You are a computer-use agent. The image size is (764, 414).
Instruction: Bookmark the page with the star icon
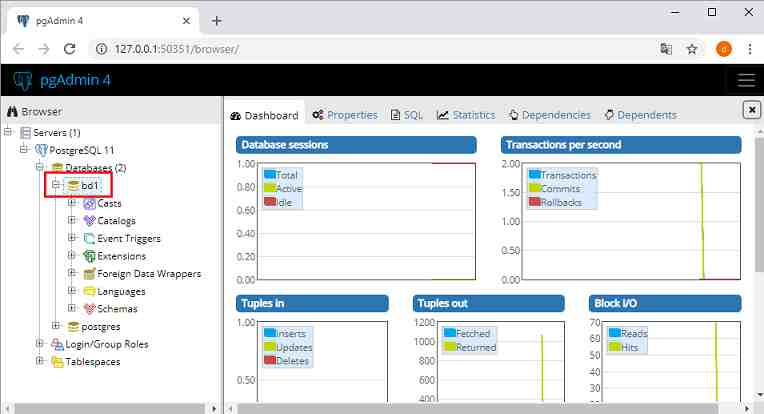coord(692,49)
